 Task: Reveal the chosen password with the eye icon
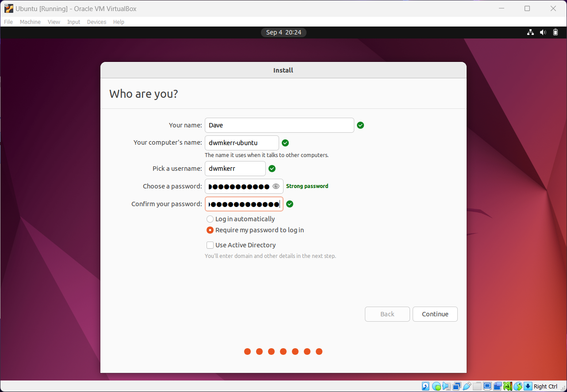[x=276, y=186]
